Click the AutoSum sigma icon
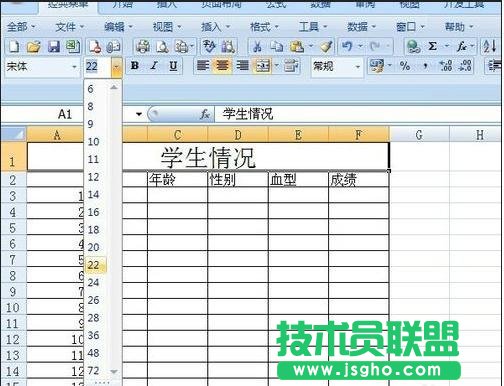504x386 pixels. (432, 46)
